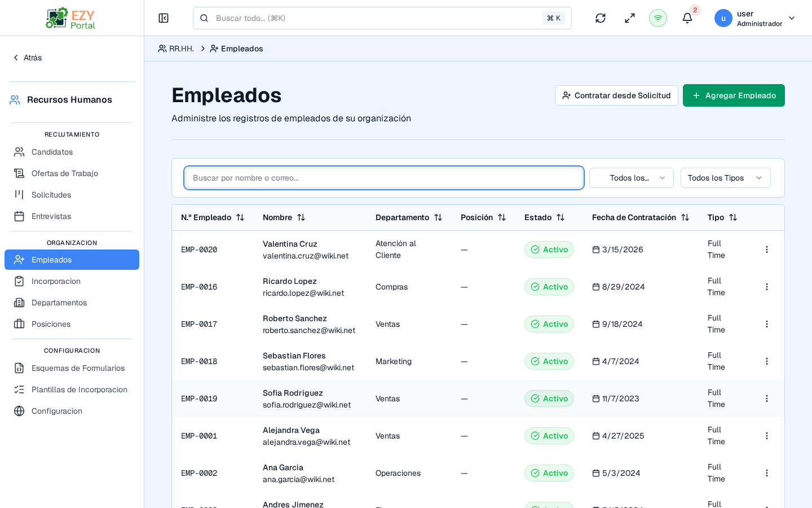Click the Configuracion globe icon
Image resolution: width=812 pixels, height=508 pixels.
coord(19,411)
